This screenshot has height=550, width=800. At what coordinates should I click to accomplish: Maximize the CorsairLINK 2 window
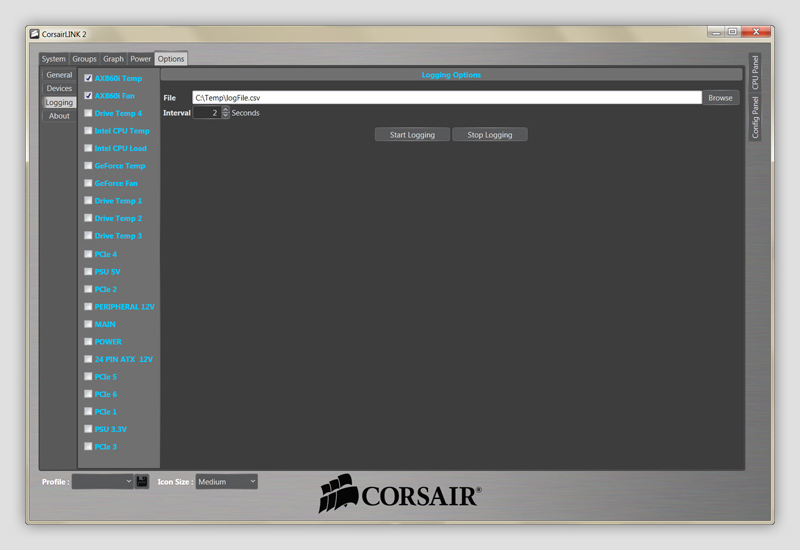(732, 32)
